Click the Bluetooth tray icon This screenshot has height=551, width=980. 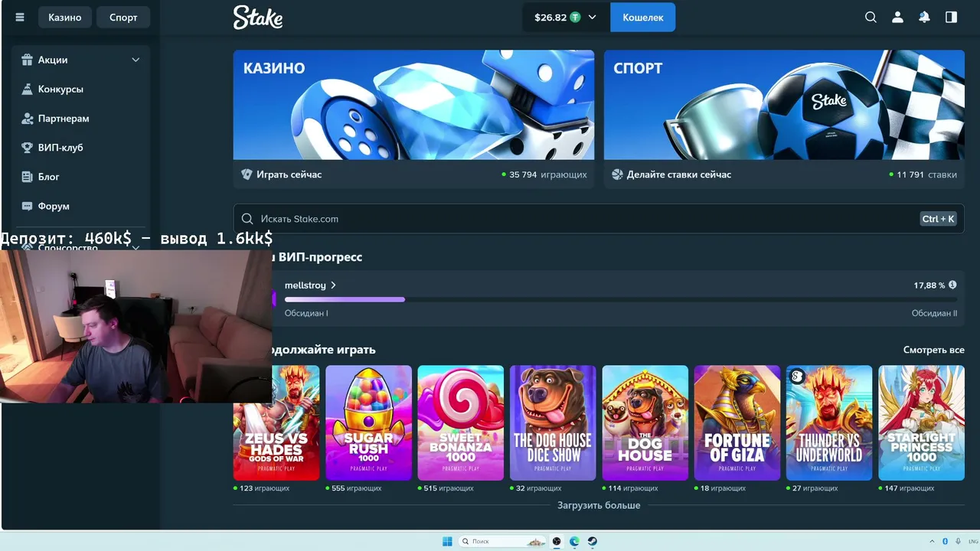pyautogui.click(x=945, y=541)
